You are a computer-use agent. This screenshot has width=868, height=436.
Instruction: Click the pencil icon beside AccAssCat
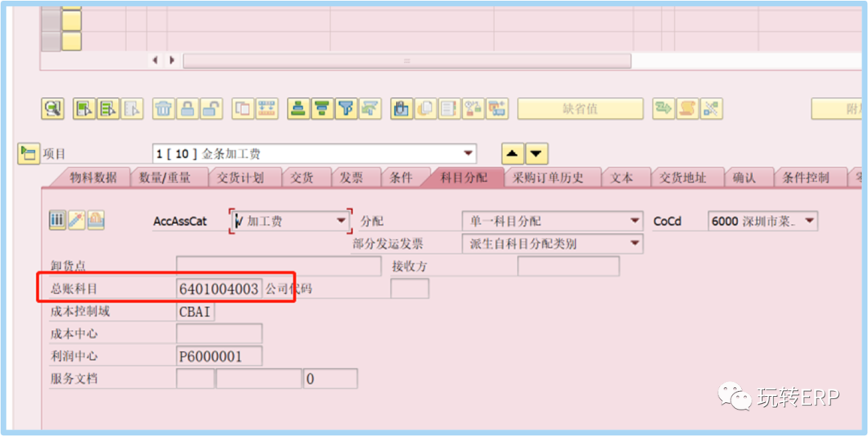pyautogui.click(x=76, y=221)
